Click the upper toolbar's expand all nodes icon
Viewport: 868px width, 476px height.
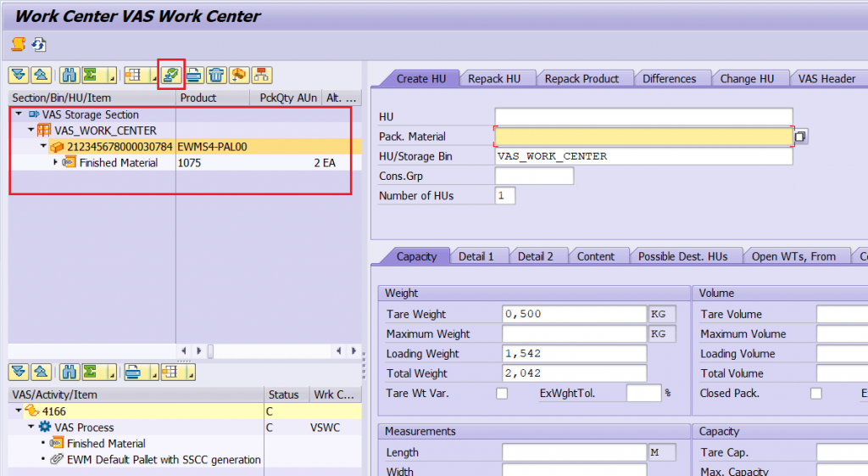coord(19,75)
